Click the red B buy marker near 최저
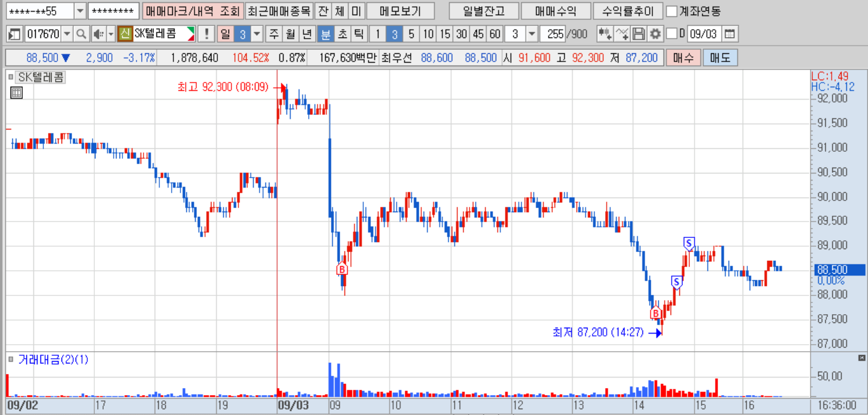868x415 pixels. coord(656,314)
